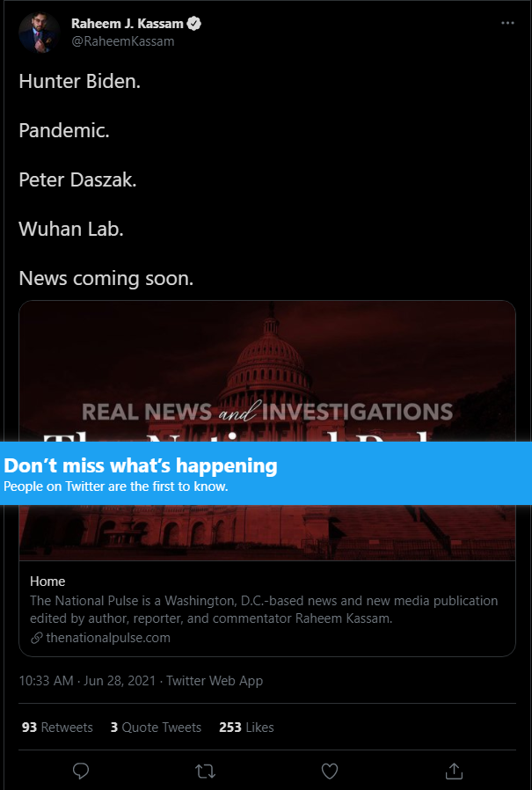The image size is (532, 790).
Task: Click the share upload icon
Action: point(454,770)
